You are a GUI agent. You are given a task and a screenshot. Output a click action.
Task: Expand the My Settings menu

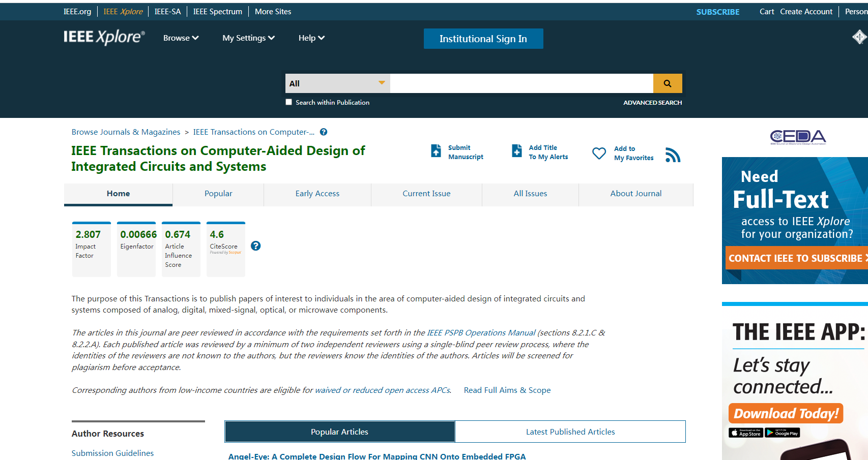point(248,38)
